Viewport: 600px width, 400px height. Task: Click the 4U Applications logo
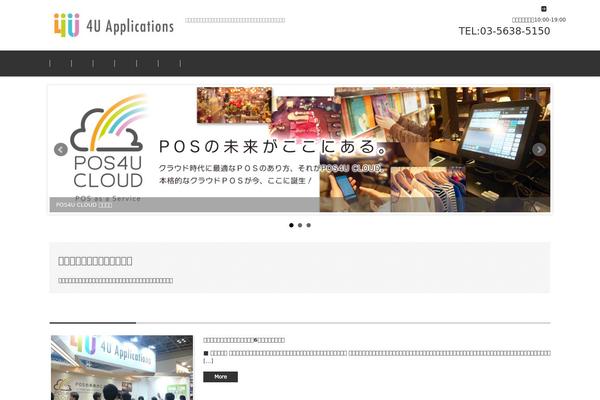[x=114, y=26]
